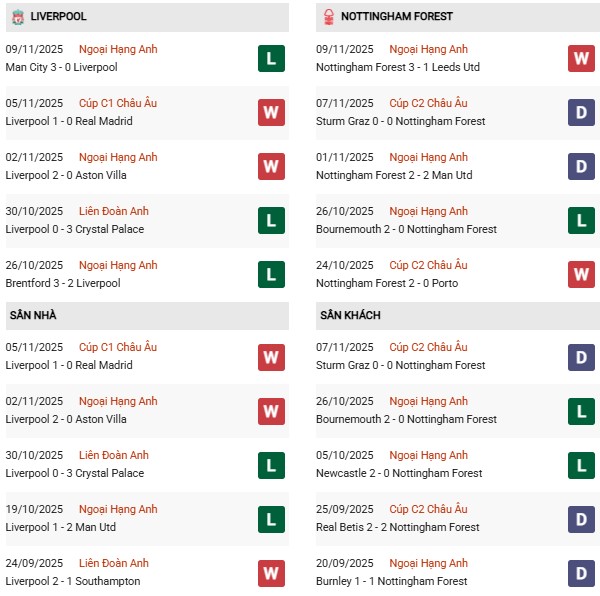Open the SÂN NHÀ section header
This screenshot has width=600, height=596.
tap(33, 315)
